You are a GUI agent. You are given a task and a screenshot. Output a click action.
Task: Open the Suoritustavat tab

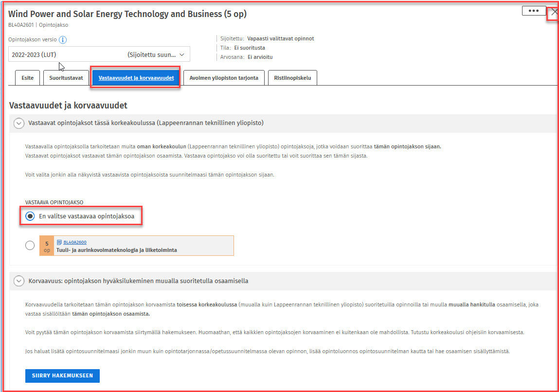click(x=66, y=78)
